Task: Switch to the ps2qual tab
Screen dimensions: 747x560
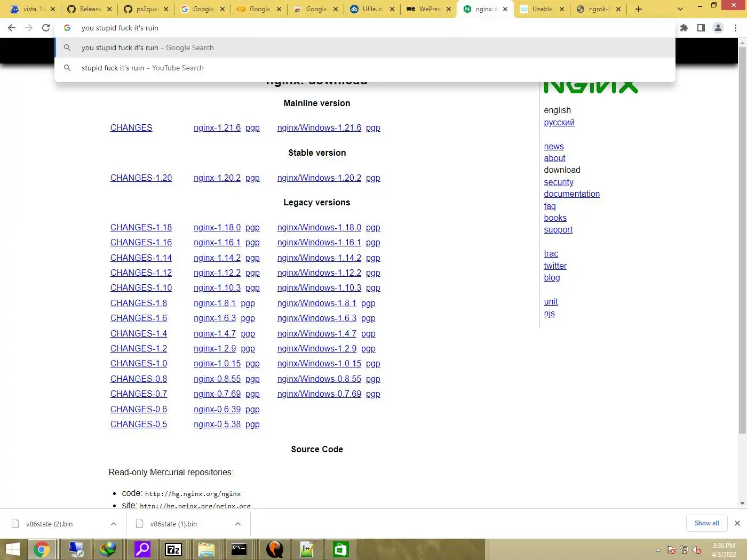Action: click(146, 9)
